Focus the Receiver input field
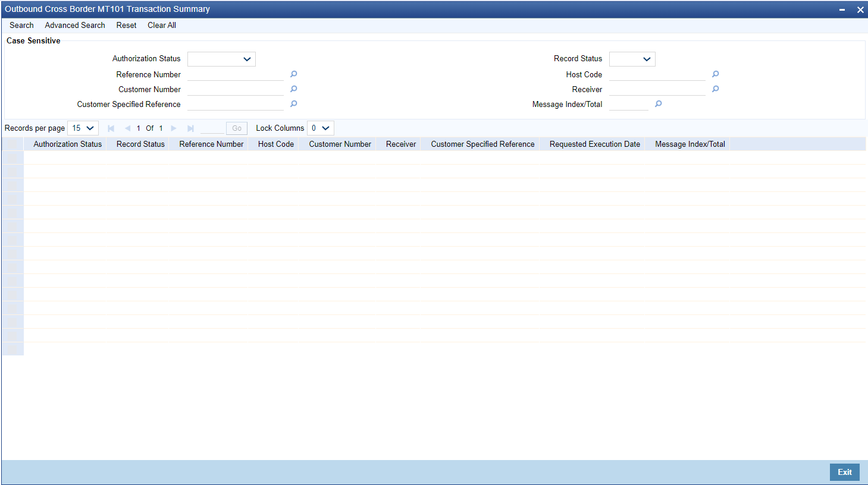Screen dimensions: 868x485 657,89
